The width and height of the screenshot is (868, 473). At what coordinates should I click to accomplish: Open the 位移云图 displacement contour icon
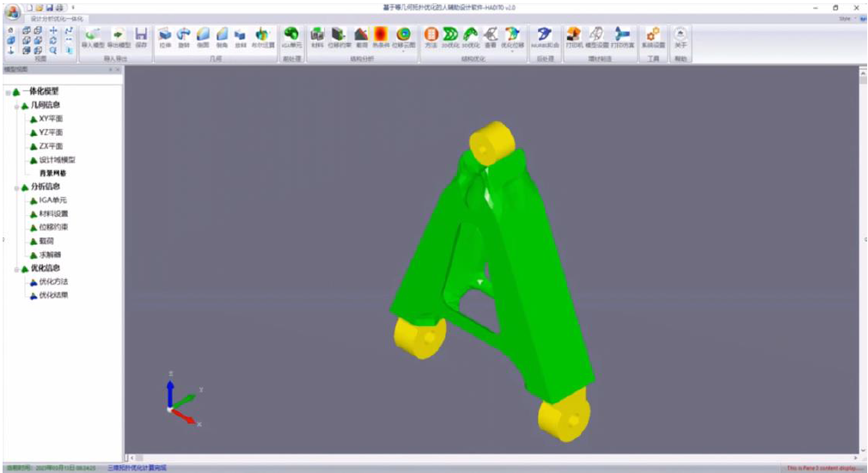click(404, 35)
